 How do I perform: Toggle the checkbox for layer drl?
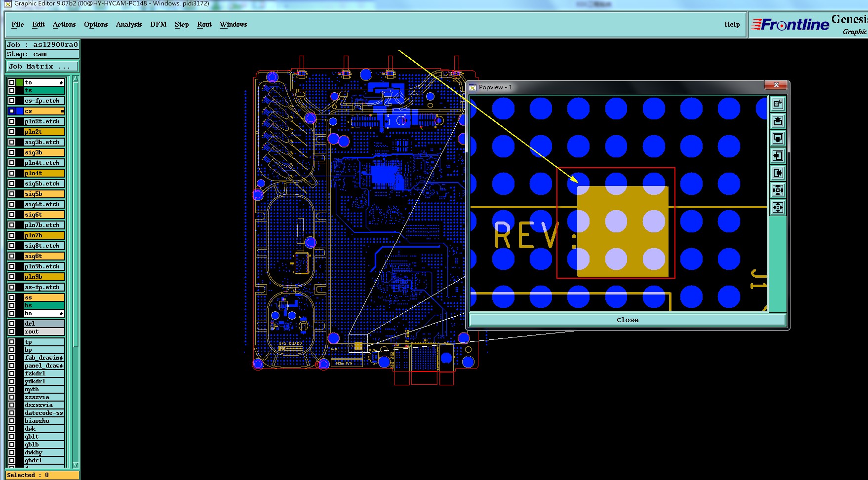click(12, 324)
